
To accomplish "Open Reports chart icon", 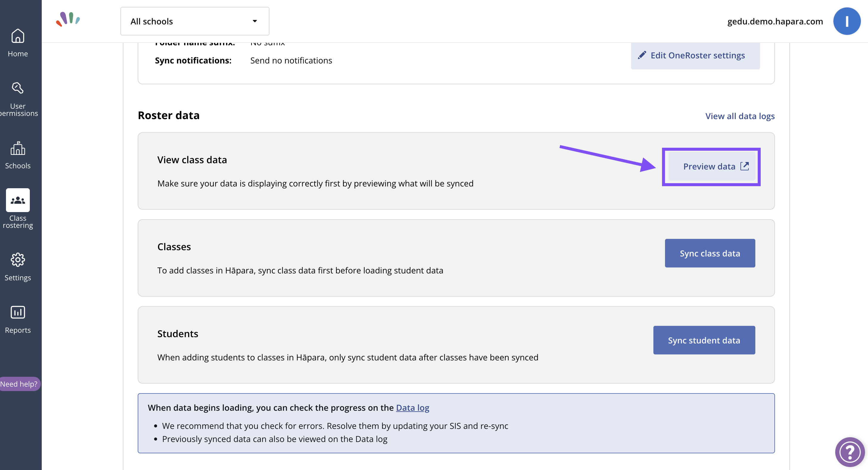I will (18, 312).
